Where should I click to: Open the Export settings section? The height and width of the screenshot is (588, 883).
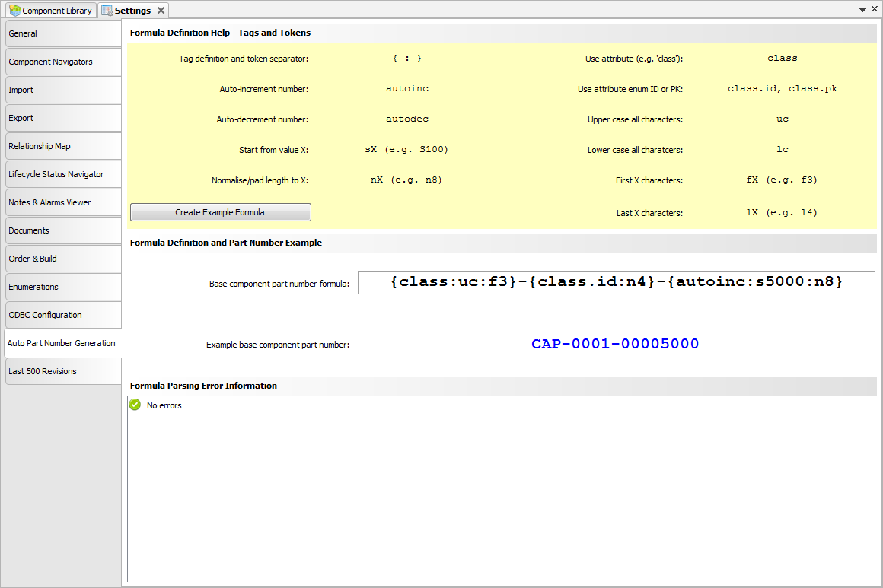click(x=62, y=118)
